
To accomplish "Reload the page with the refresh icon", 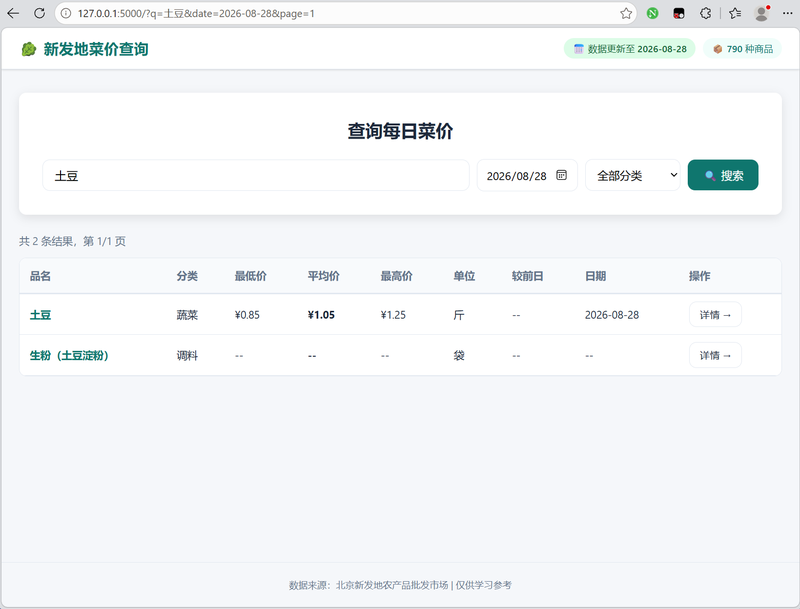I will pyautogui.click(x=39, y=13).
